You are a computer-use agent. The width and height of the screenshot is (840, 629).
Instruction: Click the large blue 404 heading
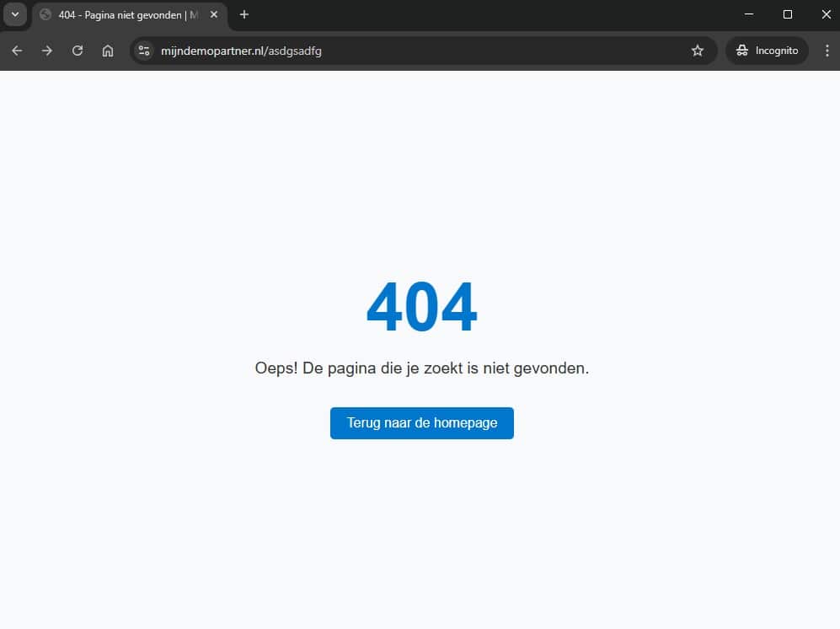(421, 308)
